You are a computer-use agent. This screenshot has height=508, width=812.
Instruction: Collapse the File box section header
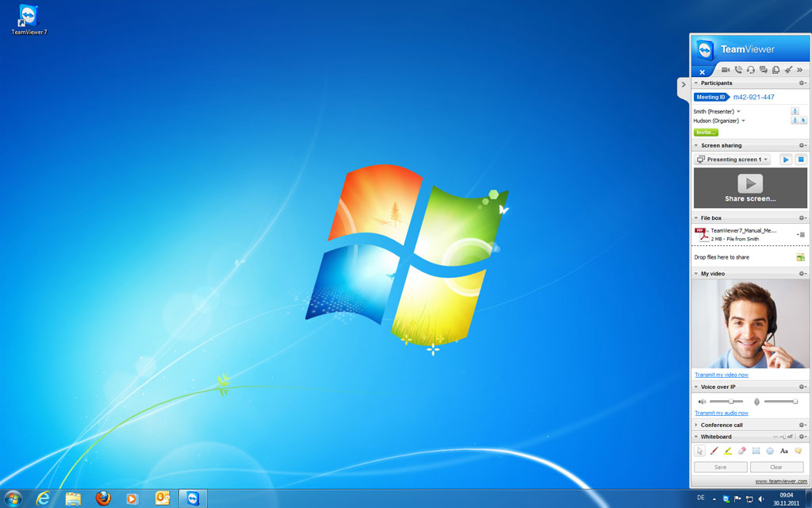(x=710, y=217)
